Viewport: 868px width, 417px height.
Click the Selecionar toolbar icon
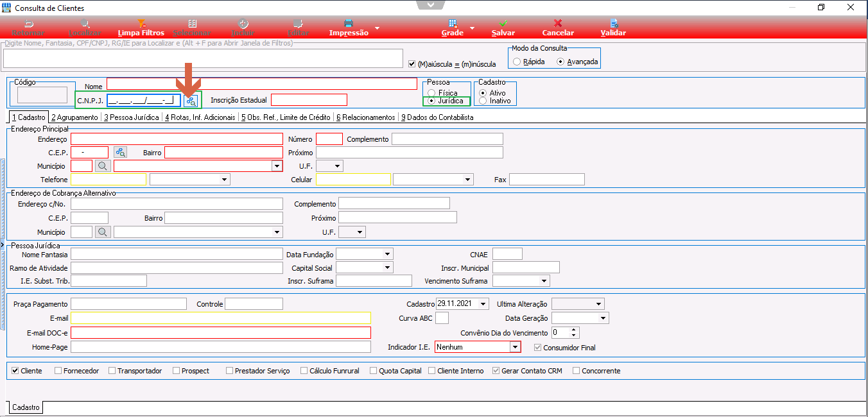click(191, 23)
